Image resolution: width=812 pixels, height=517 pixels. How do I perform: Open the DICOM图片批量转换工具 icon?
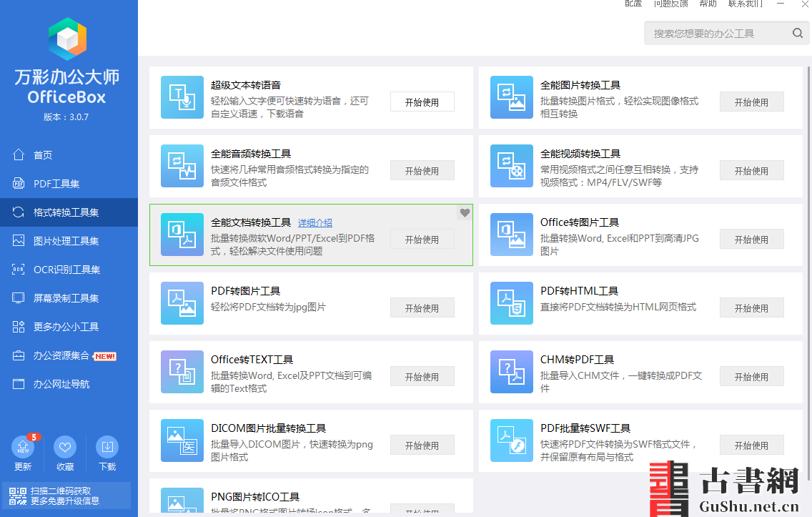click(x=182, y=440)
